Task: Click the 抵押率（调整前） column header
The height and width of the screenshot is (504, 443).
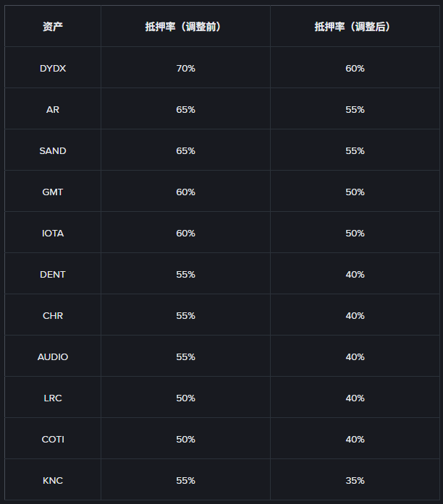Action: [x=185, y=27]
